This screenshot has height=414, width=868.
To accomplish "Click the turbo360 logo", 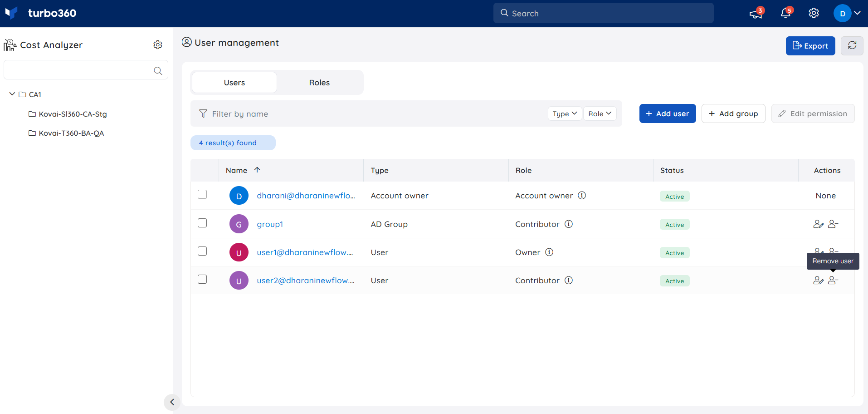I will pos(41,13).
